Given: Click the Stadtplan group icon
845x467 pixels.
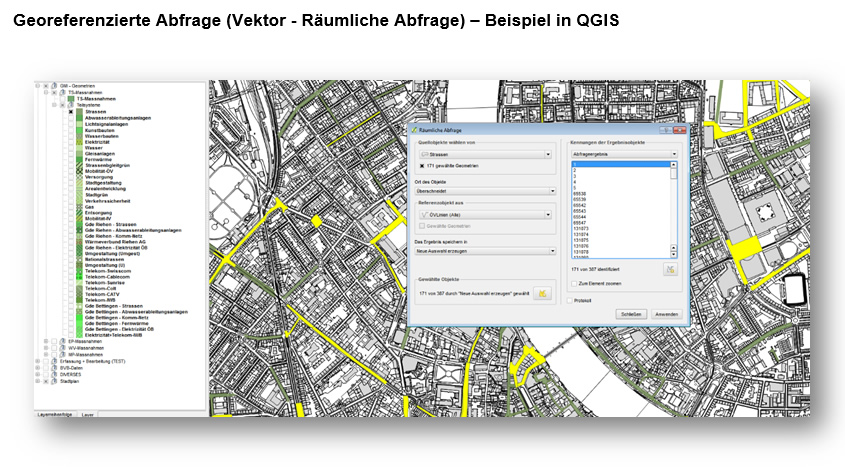Looking at the screenshot, I should coord(54,381).
